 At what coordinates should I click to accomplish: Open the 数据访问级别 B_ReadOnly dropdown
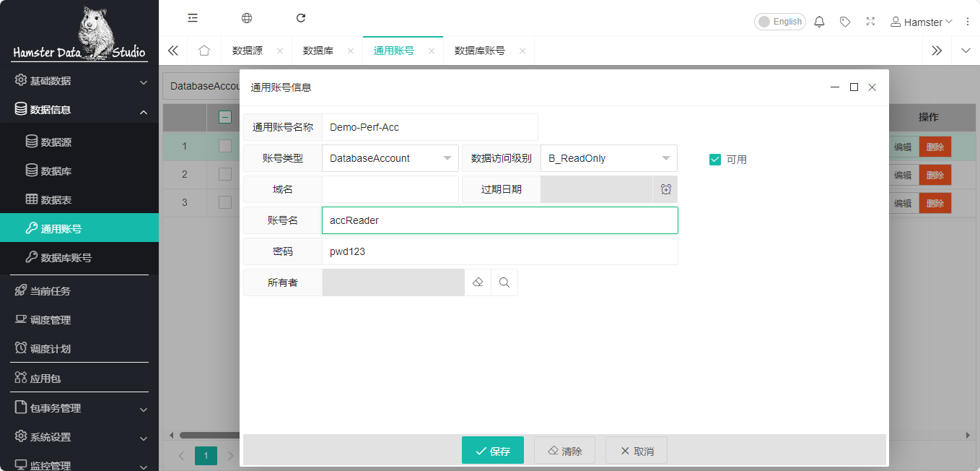(609, 158)
